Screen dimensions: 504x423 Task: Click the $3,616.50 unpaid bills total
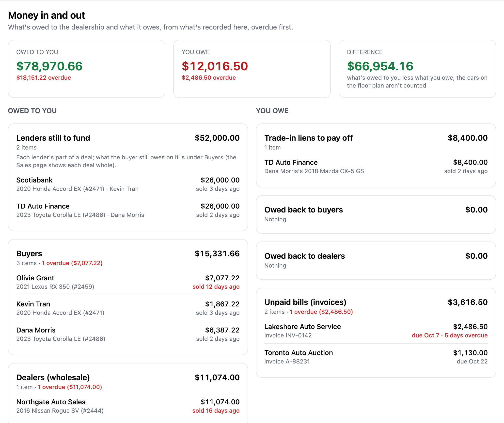tap(468, 302)
